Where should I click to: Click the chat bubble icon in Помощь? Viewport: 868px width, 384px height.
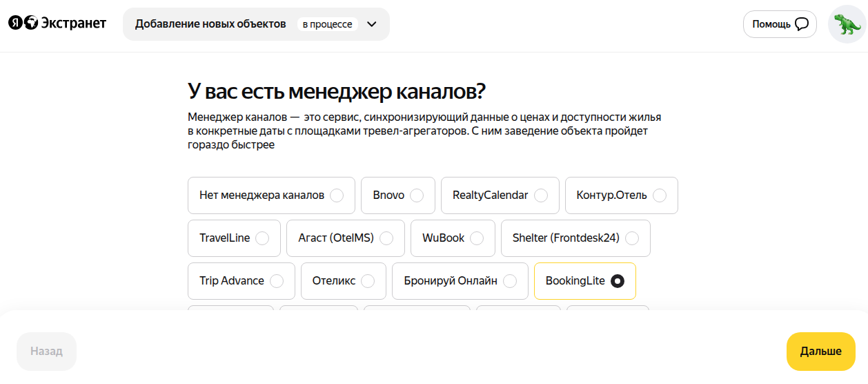[801, 24]
